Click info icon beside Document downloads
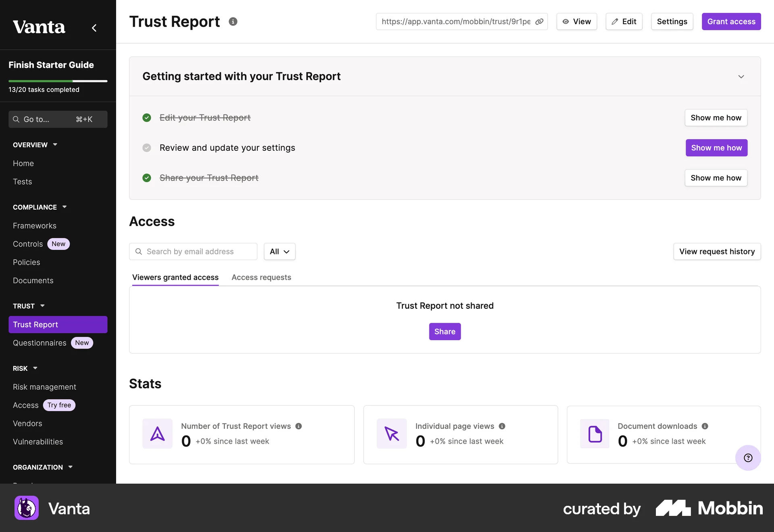The image size is (774, 532). click(x=705, y=426)
